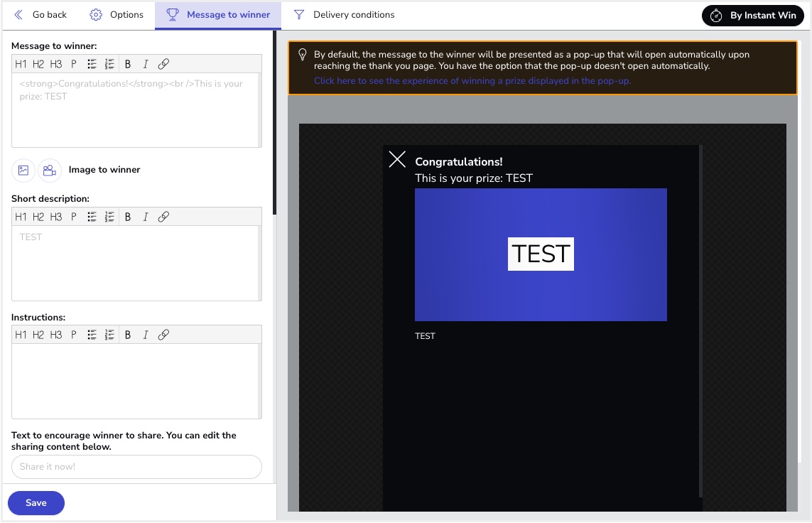Image resolution: width=812 pixels, height=523 pixels.
Task: Click the gear icon beside Options
Action: 96,14
